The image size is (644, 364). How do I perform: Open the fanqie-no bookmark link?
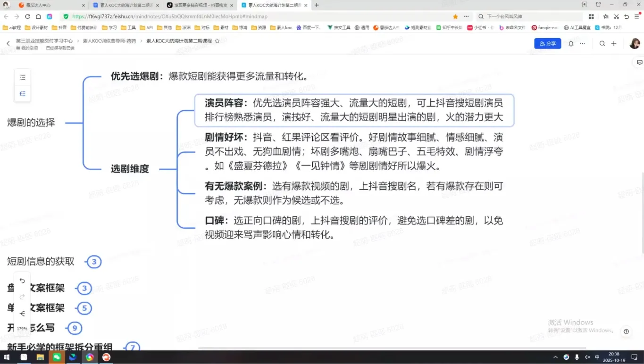click(545, 27)
